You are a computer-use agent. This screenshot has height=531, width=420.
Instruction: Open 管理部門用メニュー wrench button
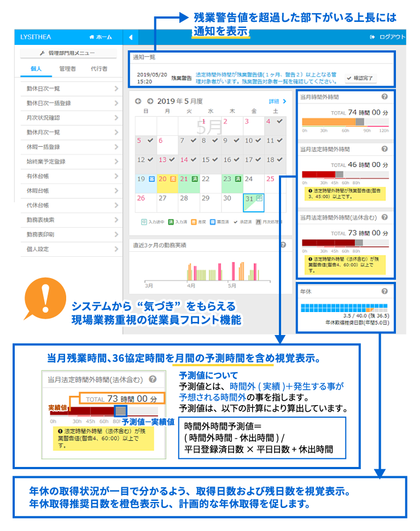(x=68, y=53)
